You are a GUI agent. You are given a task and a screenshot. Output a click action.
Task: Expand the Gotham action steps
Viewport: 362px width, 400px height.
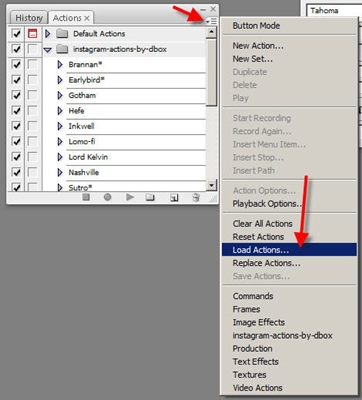60,95
